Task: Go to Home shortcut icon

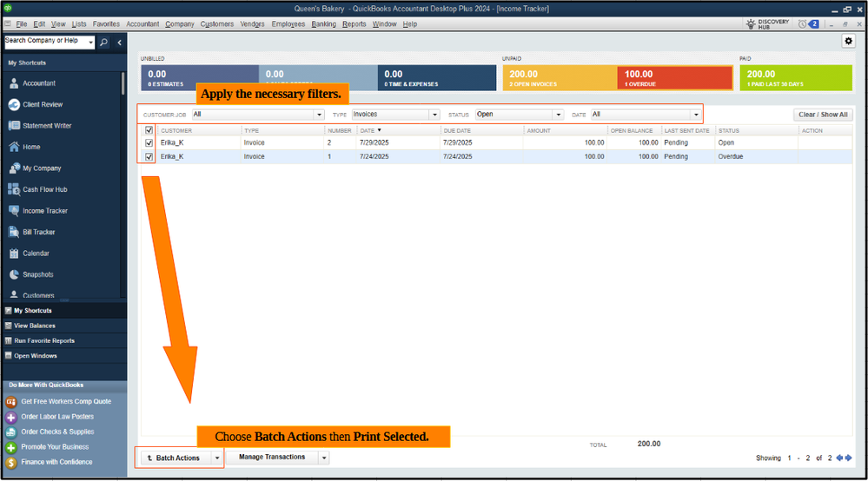Action: pyautogui.click(x=15, y=147)
